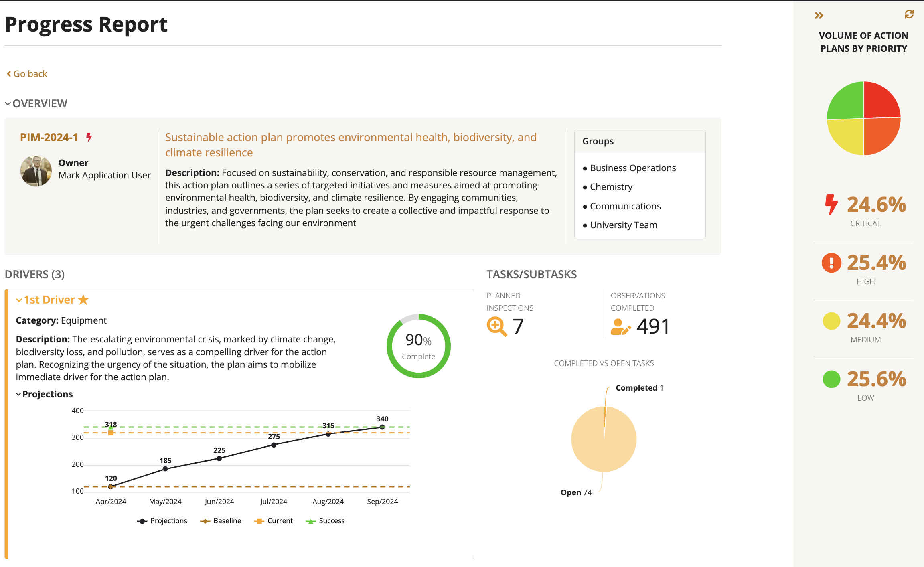Select the Business Operations group
This screenshot has height=567, width=924.
click(x=633, y=168)
